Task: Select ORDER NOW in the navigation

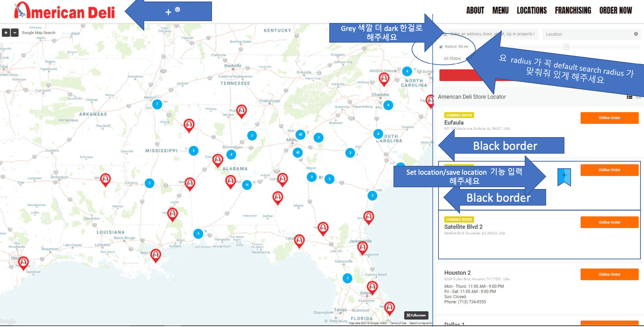Action: tap(615, 11)
